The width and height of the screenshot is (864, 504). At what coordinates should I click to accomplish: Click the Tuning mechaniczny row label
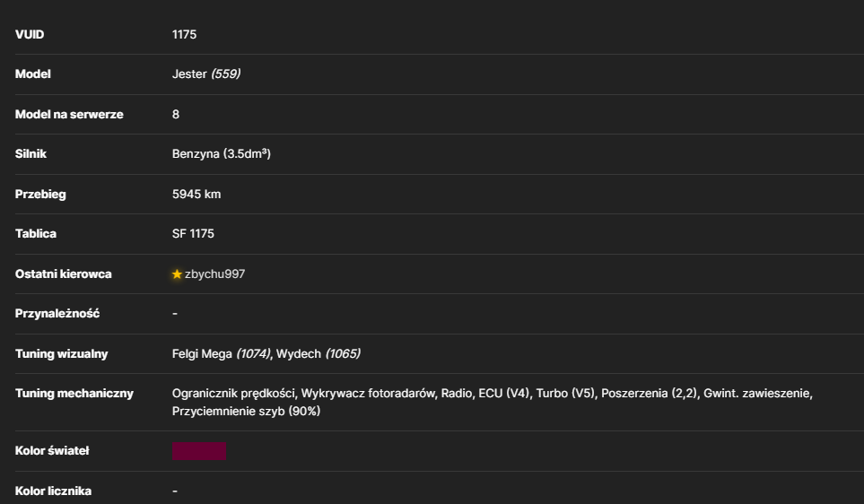(74, 394)
